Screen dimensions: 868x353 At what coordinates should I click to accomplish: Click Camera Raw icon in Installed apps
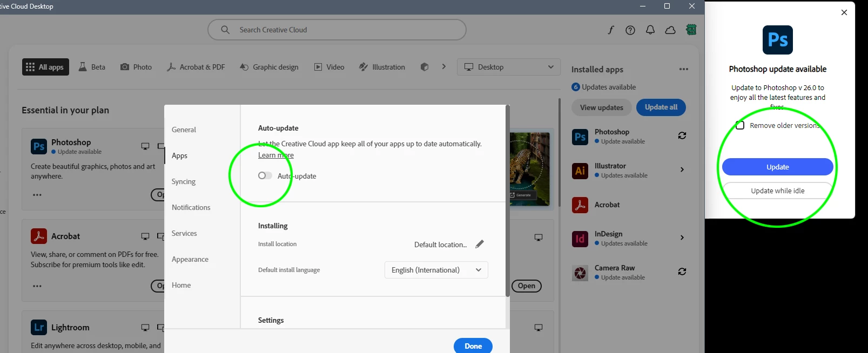(x=580, y=273)
